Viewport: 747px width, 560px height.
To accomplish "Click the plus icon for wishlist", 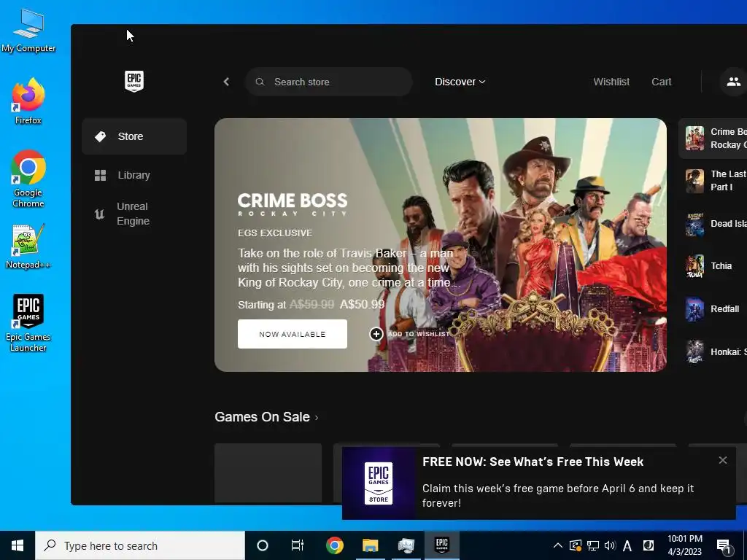I will (376, 334).
